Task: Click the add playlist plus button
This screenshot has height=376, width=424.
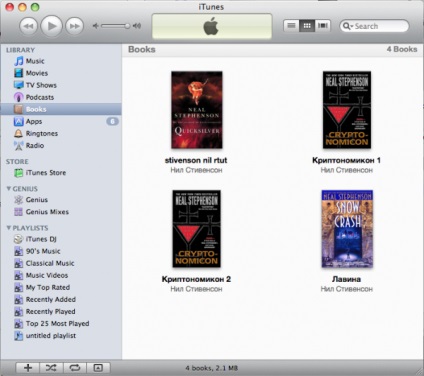Action: (x=28, y=368)
